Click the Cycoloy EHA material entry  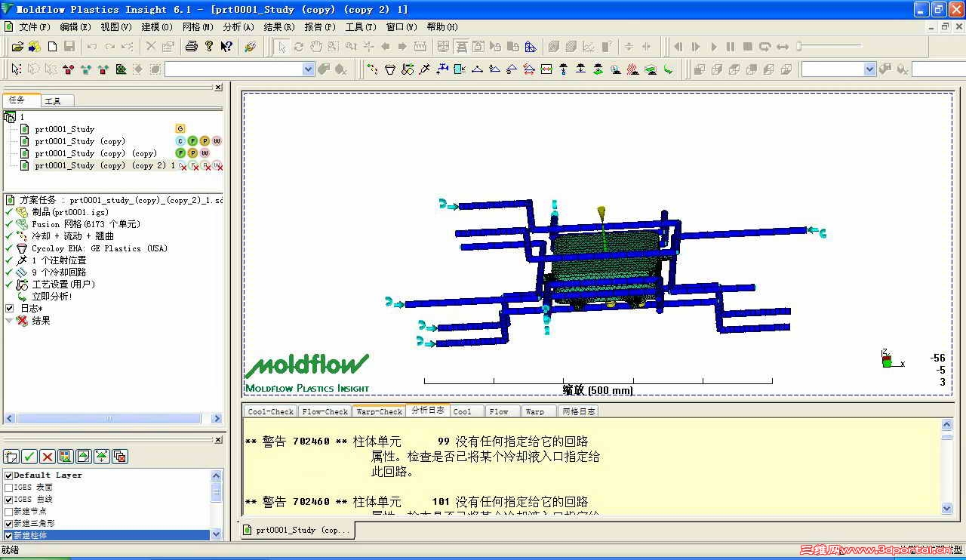coord(100,248)
